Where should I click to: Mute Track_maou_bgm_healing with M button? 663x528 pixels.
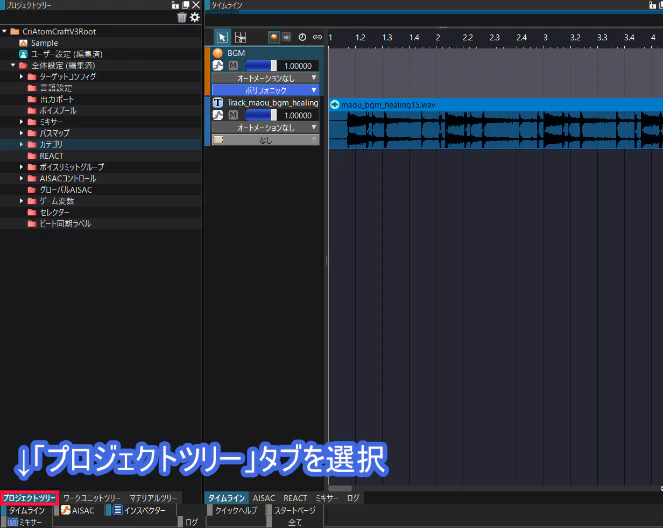pos(233,115)
